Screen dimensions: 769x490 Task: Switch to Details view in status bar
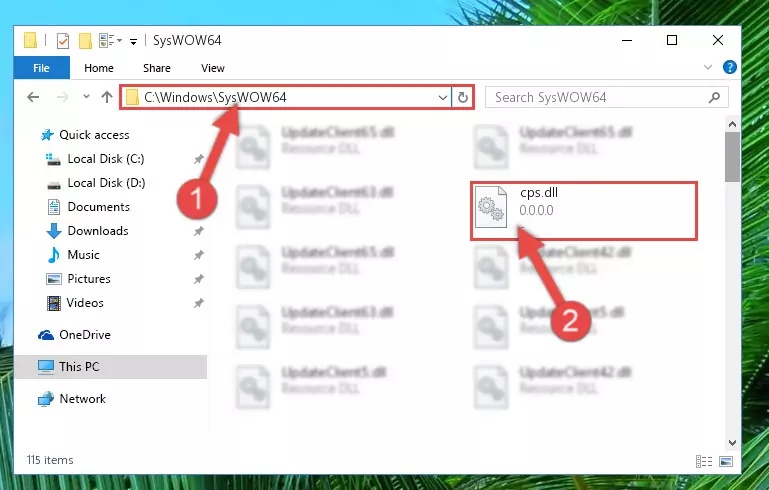point(704,461)
